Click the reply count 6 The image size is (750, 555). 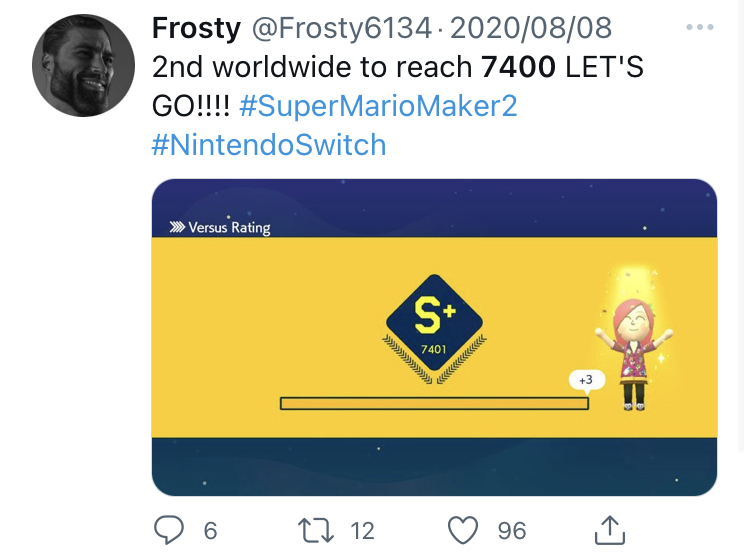pyautogui.click(x=210, y=531)
